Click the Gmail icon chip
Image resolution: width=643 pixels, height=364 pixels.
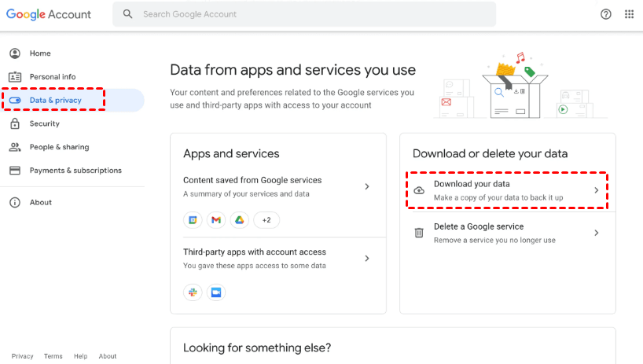tap(216, 220)
